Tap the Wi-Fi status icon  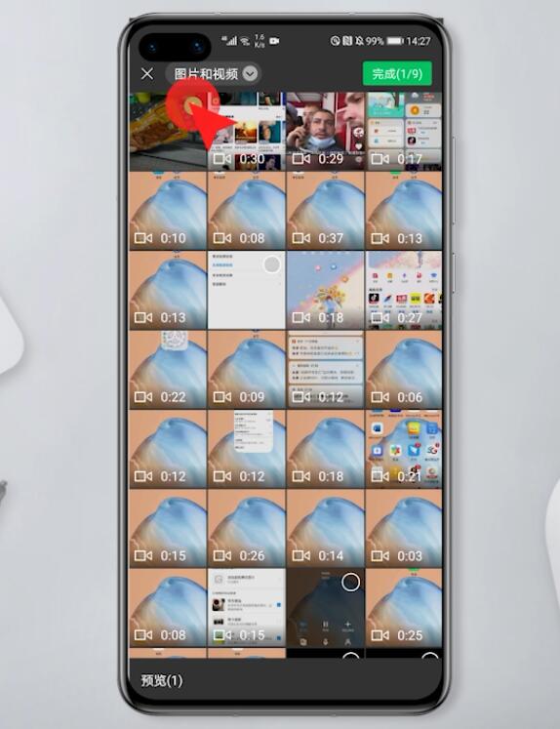click(x=245, y=41)
